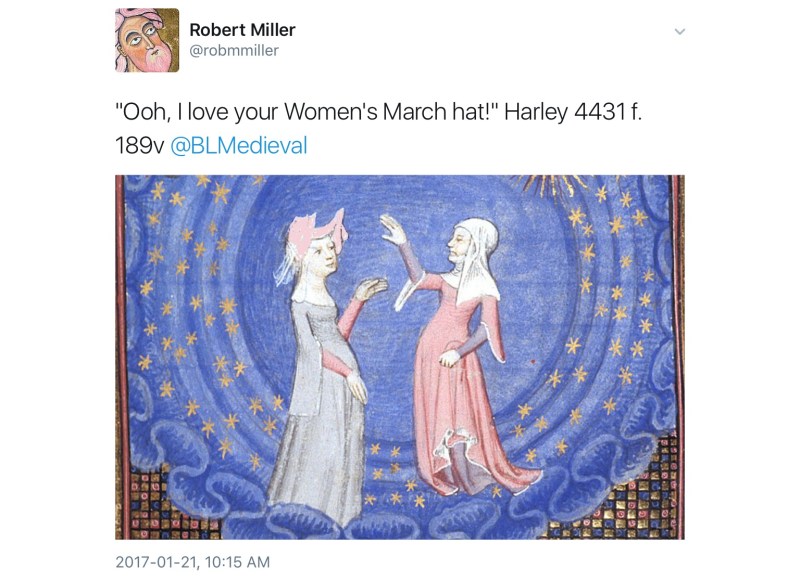
Task: Open the @robmmiller handle link
Action: [x=234, y=50]
